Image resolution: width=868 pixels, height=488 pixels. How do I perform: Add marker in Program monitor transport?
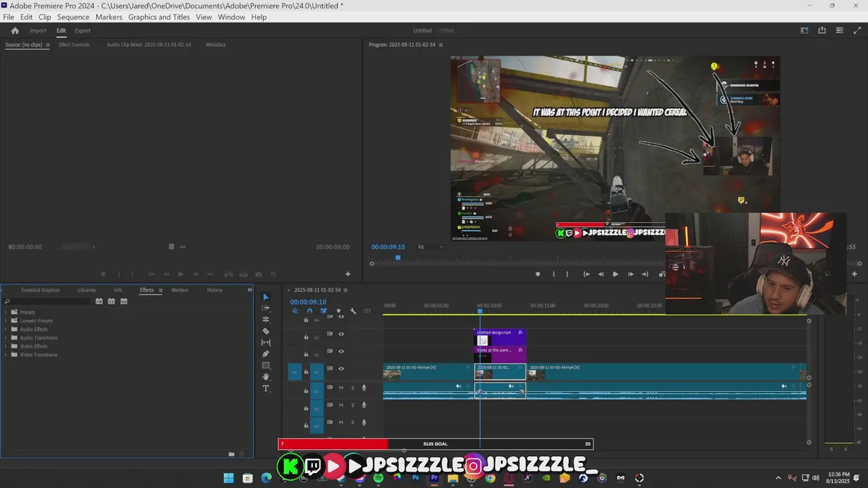tap(538, 274)
